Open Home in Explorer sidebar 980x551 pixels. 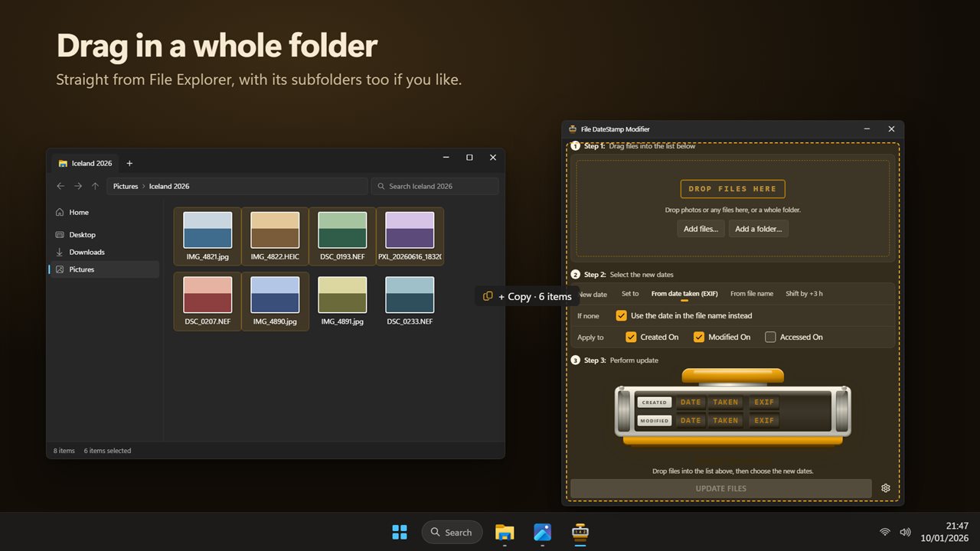(x=104, y=212)
